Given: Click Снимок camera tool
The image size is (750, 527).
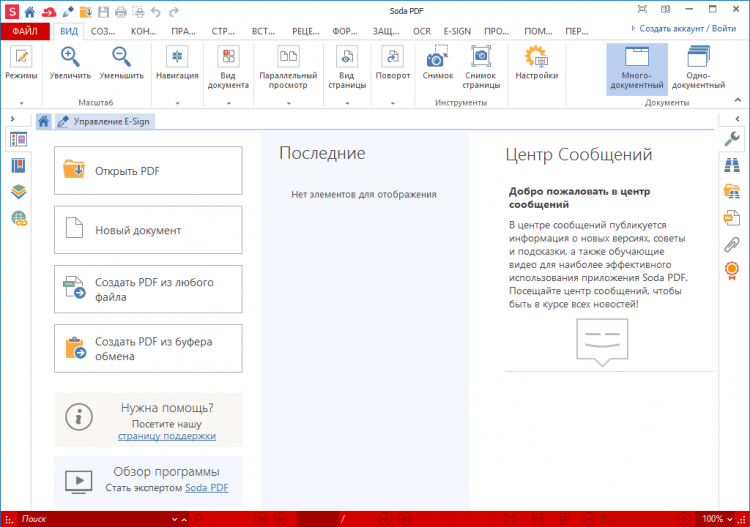Looking at the screenshot, I should 438,63.
